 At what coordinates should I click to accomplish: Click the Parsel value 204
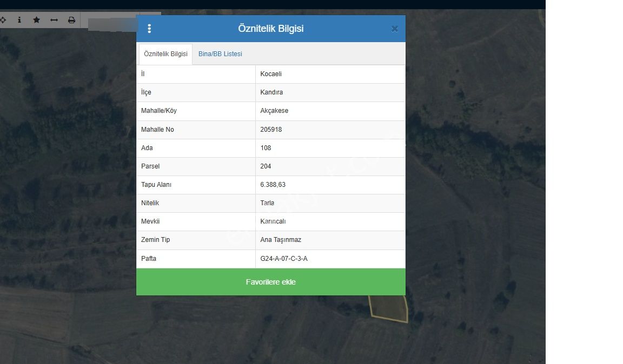pyautogui.click(x=266, y=166)
